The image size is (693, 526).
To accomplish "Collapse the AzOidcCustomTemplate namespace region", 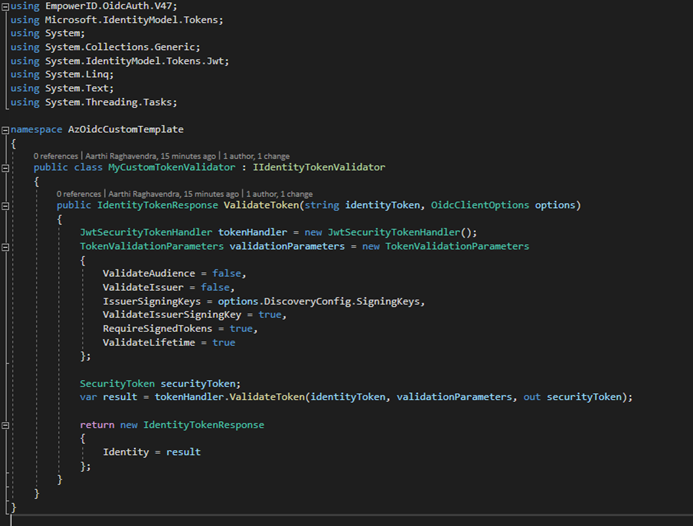I will click(5, 130).
